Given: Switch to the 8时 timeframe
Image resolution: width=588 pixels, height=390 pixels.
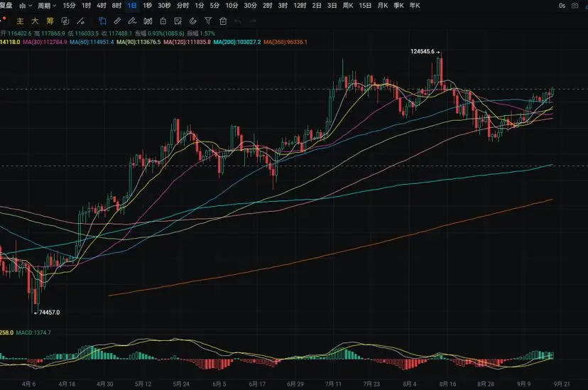Looking at the screenshot, I should pos(116,6).
